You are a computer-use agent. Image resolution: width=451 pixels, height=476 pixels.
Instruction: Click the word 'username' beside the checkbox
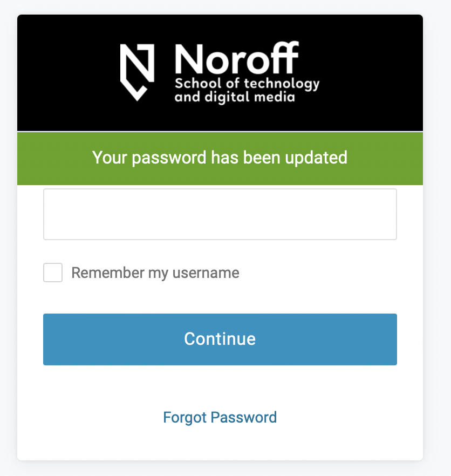click(x=206, y=273)
